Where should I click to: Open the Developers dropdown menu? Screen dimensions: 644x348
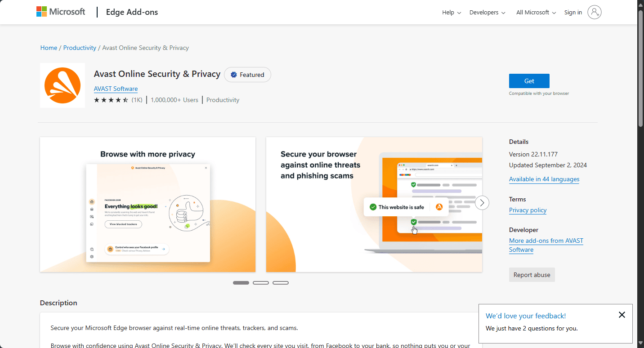pyautogui.click(x=487, y=13)
